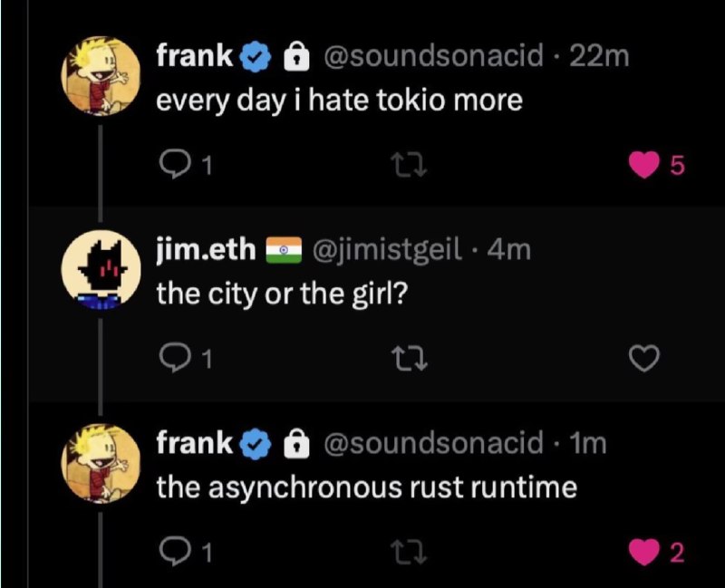725x588 pixels.
Task: Click the lock icon beside frank's verified badge
Action: (296, 56)
